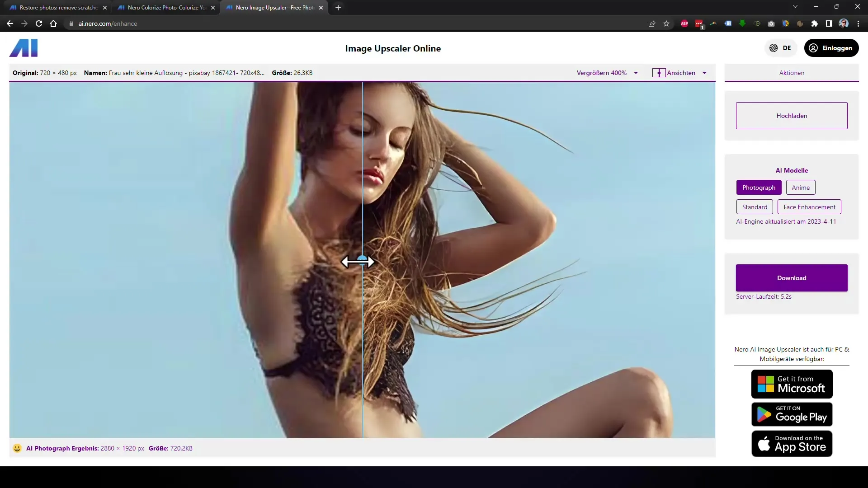The height and width of the screenshot is (488, 868).
Task: Click the Download button for upscaled image
Action: pos(792,278)
